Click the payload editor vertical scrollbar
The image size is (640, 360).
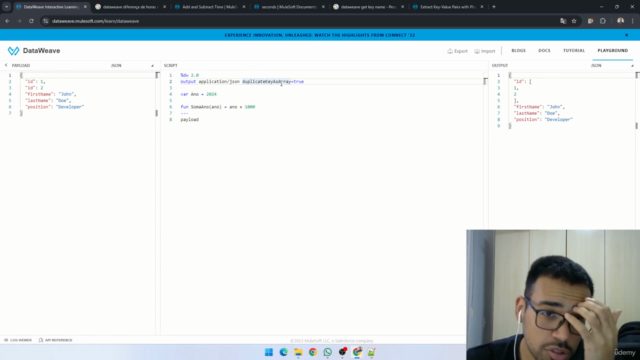click(157, 94)
